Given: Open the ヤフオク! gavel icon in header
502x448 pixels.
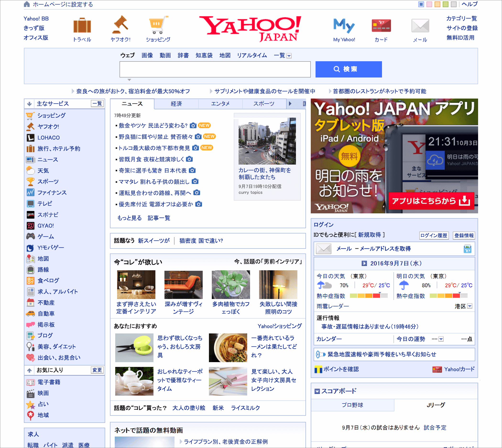Looking at the screenshot, I should click(x=120, y=25).
